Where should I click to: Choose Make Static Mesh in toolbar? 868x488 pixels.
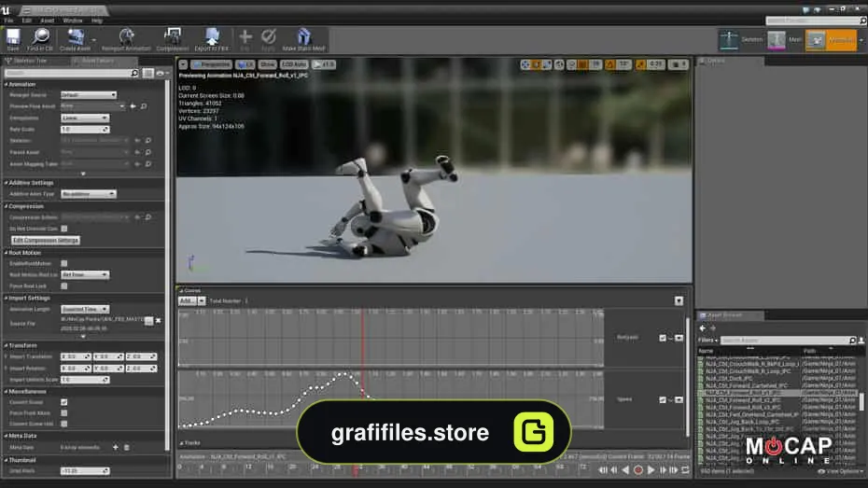pos(304,40)
